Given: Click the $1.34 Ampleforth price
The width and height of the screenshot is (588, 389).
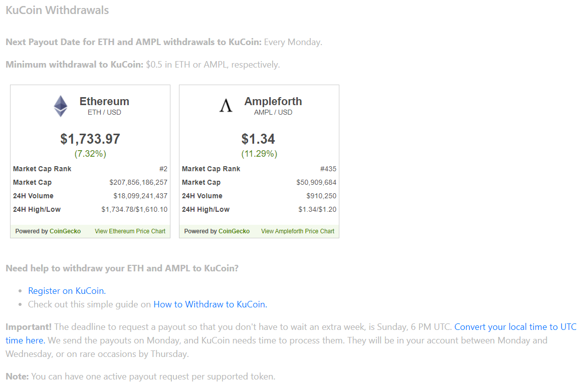Looking at the screenshot, I should tap(258, 139).
